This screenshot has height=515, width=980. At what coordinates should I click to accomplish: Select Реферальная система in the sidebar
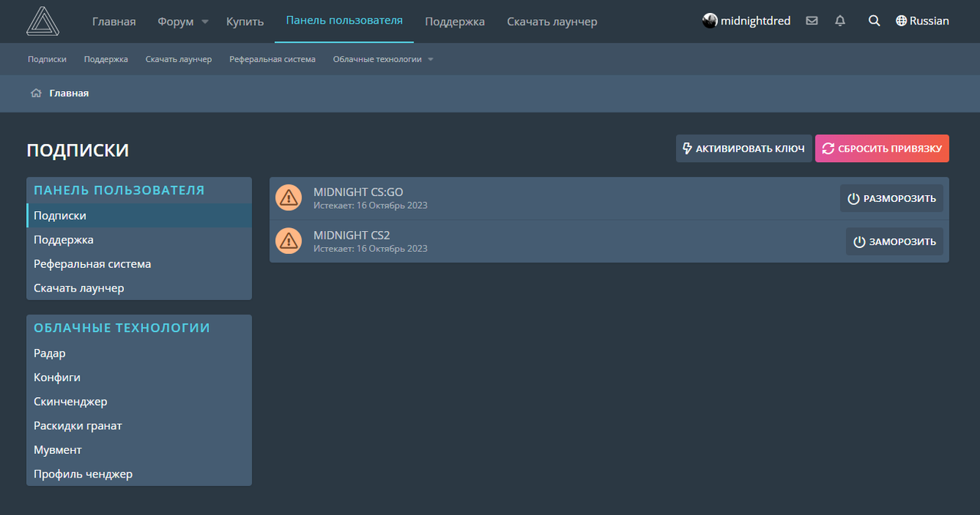[x=139, y=264]
